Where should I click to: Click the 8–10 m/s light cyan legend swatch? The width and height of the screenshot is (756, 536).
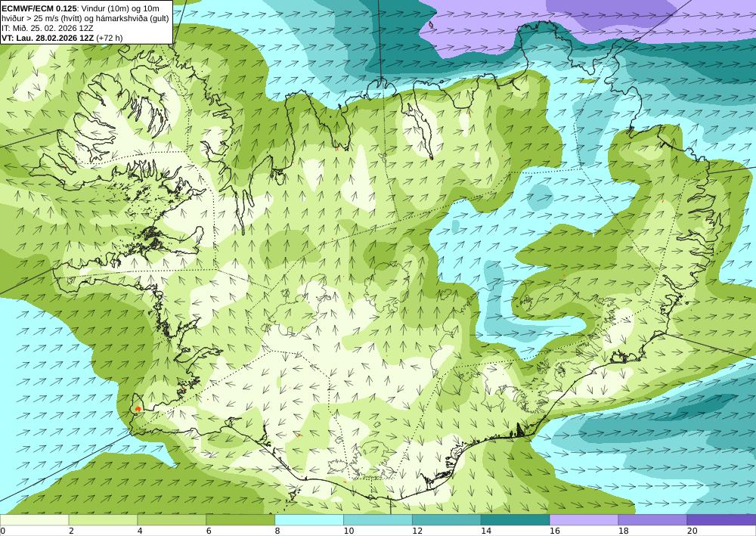[x=309, y=519]
